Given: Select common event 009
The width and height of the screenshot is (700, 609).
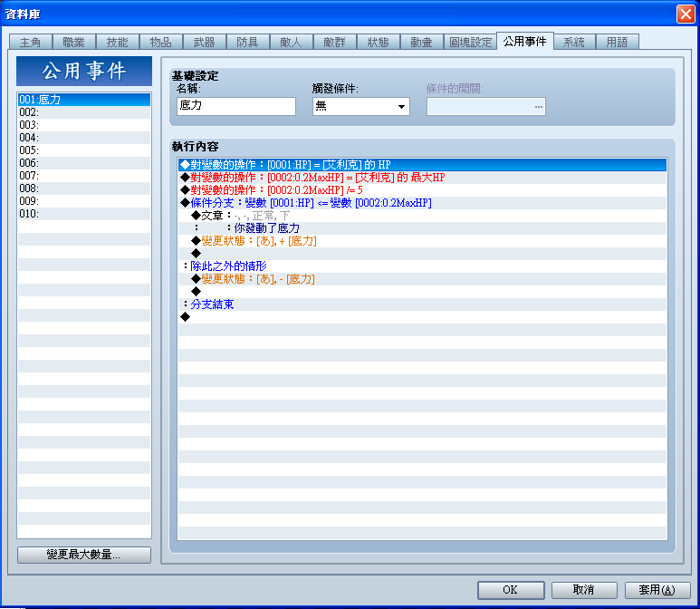Looking at the screenshot, I should pyautogui.click(x=84, y=201).
